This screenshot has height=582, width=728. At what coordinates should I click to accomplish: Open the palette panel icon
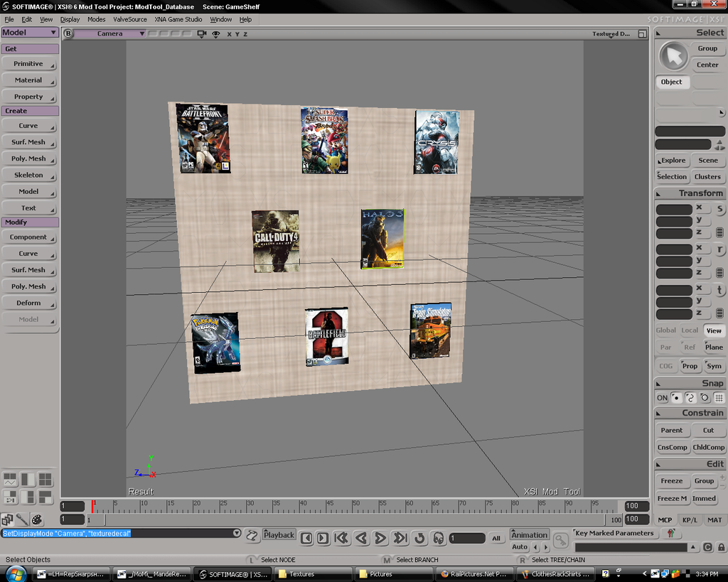[37, 519]
